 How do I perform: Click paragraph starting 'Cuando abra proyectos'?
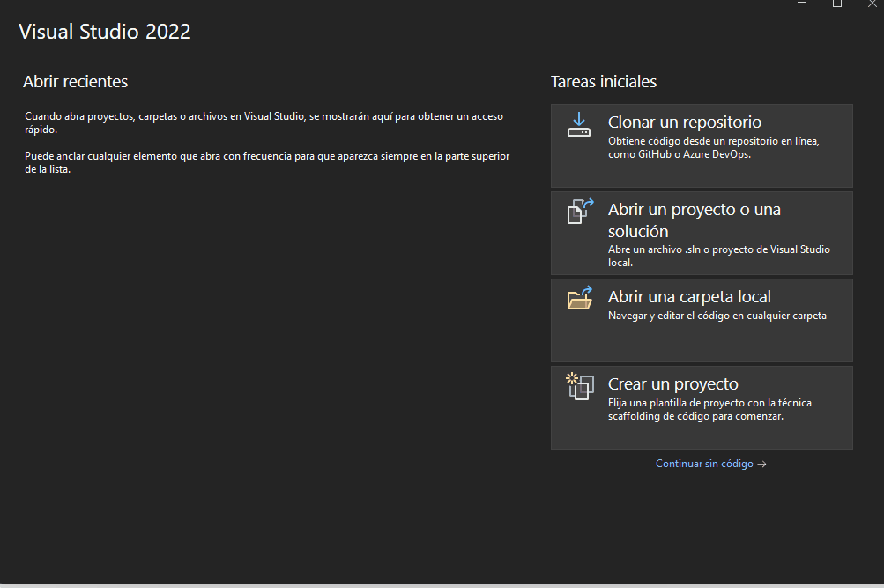pos(264,123)
